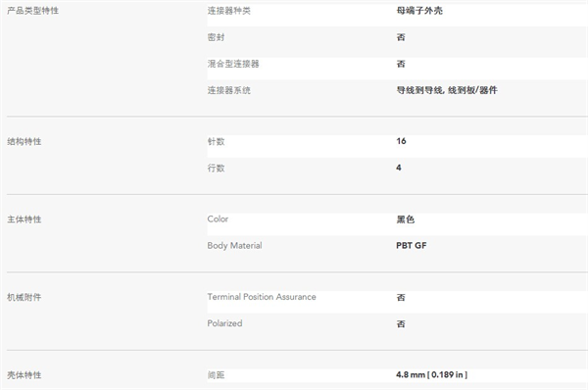Select the PBT GF material value
This screenshot has height=390, width=588.
411,246
